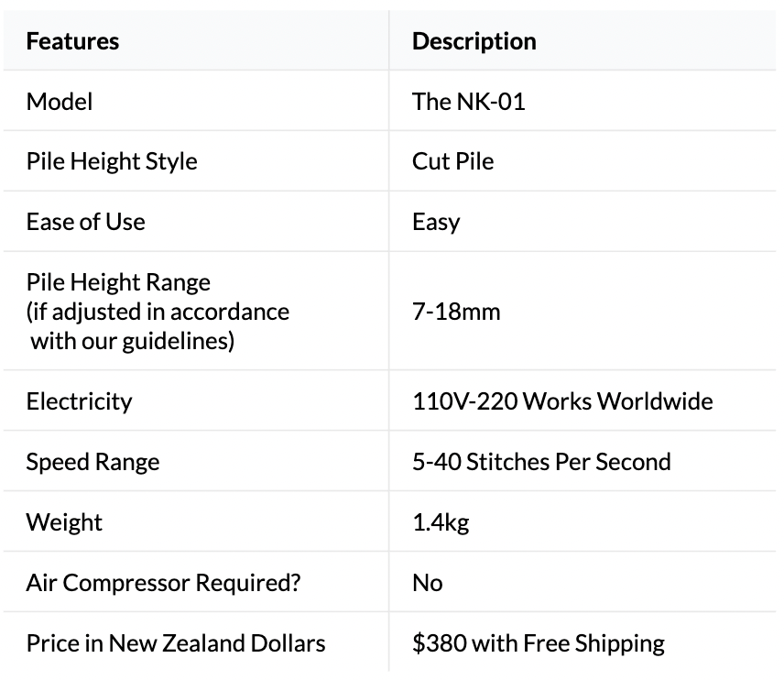The image size is (784, 680).
Task: Select the 'Easy' description cell
Action: click(436, 223)
